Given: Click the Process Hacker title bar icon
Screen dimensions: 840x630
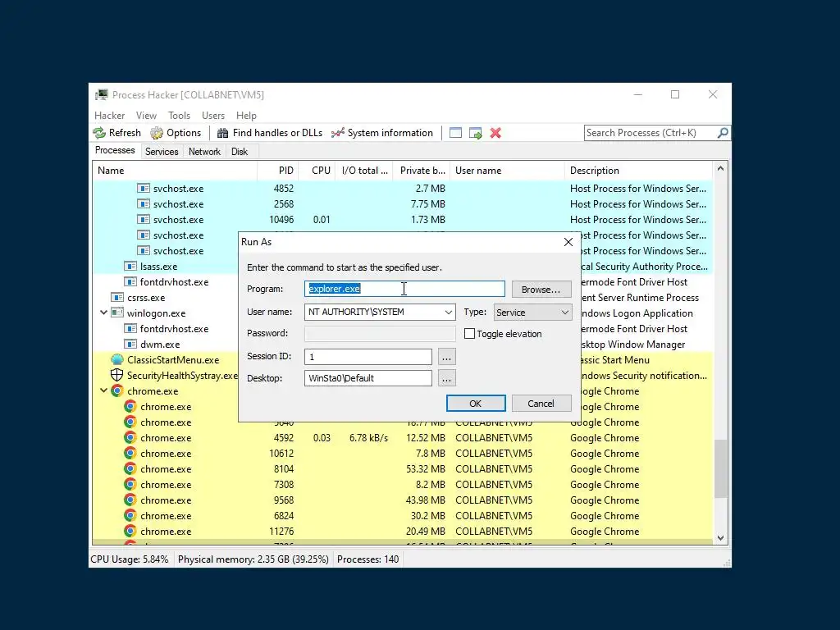Looking at the screenshot, I should pyautogui.click(x=101, y=95).
